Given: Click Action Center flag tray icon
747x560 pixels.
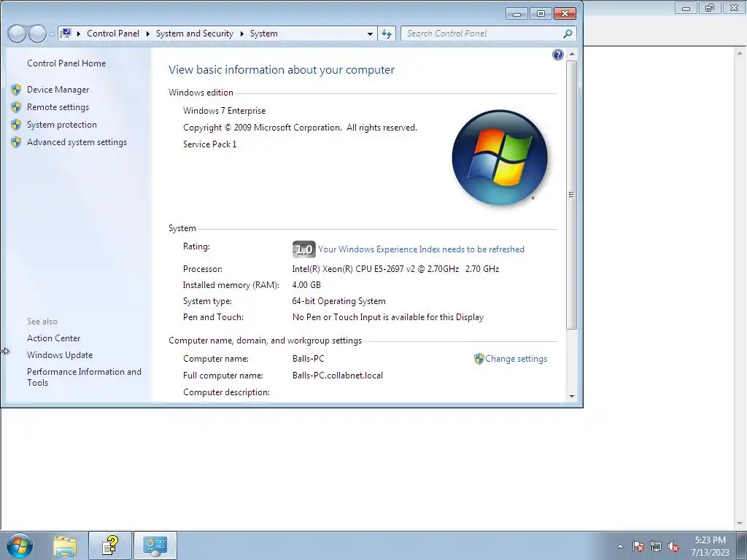Looking at the screenshot, I should coord(638,546).
